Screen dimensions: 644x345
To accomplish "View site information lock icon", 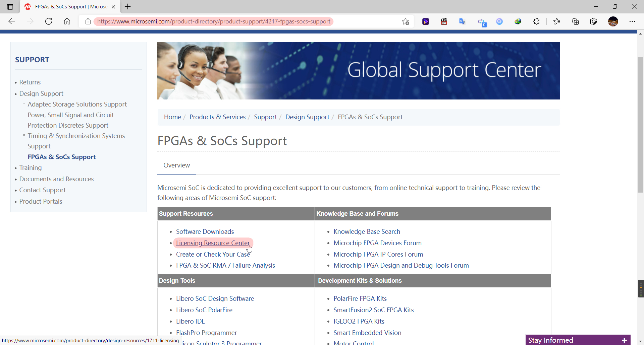I will [88, 21].
